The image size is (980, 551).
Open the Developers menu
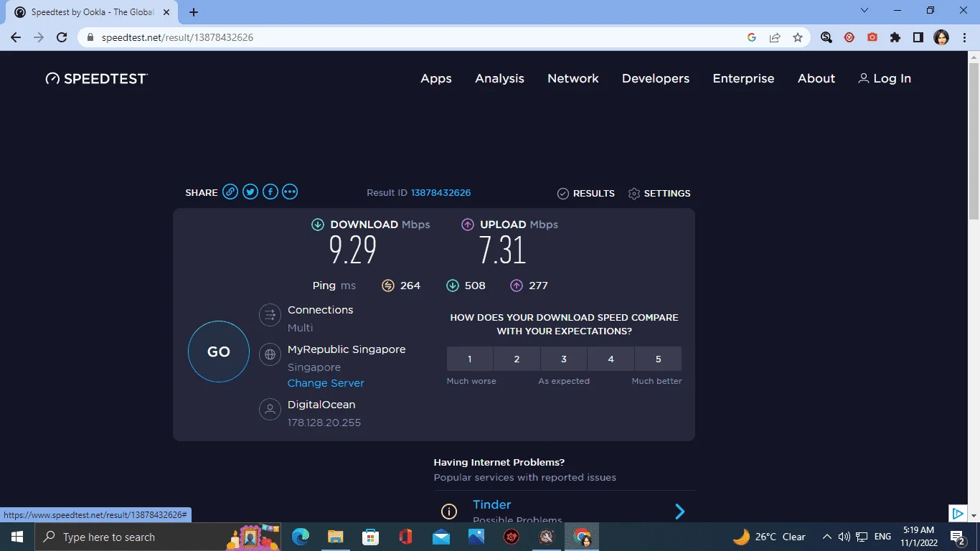pos(656,79)
